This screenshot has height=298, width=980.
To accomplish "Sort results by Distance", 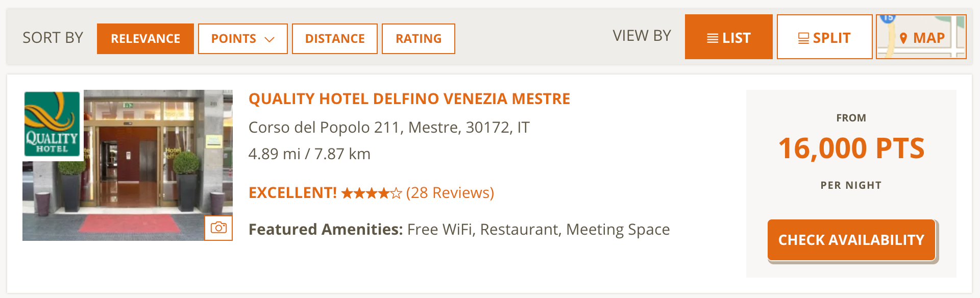I will pos(335,39).
